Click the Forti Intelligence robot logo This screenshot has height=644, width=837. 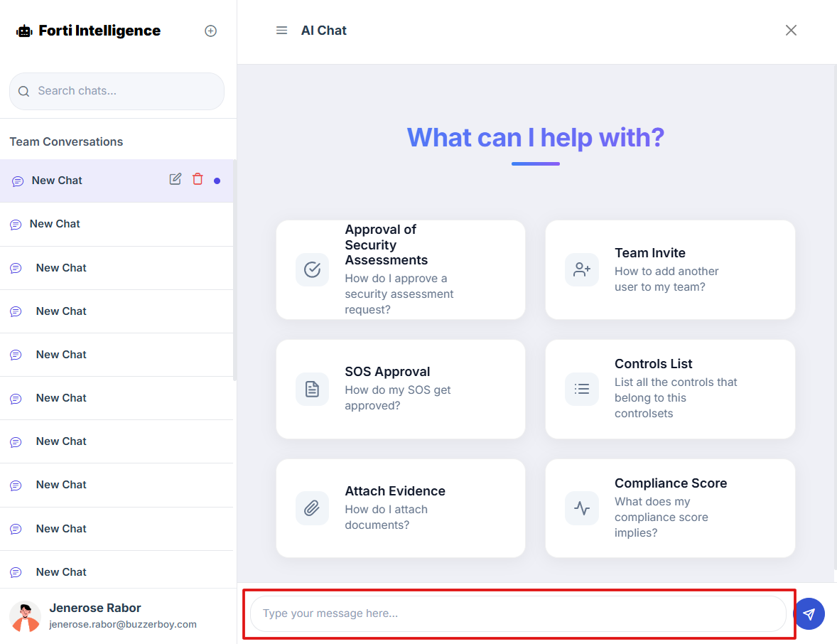24,31
